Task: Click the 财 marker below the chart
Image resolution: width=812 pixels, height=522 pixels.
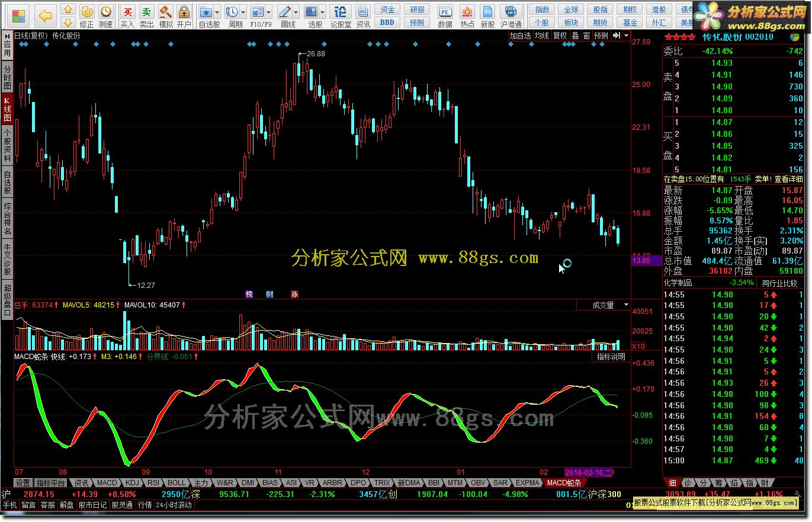Action: pos(270,294)
